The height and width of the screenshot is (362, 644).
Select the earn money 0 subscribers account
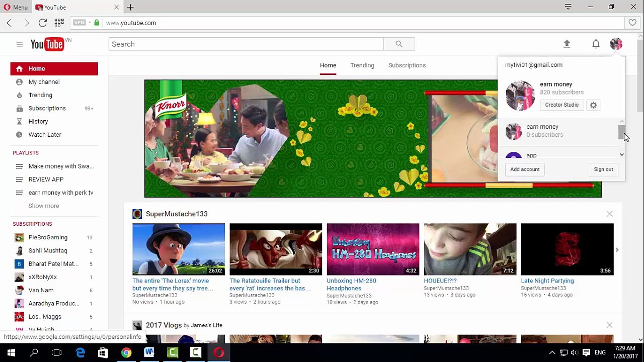pos(558,131)
